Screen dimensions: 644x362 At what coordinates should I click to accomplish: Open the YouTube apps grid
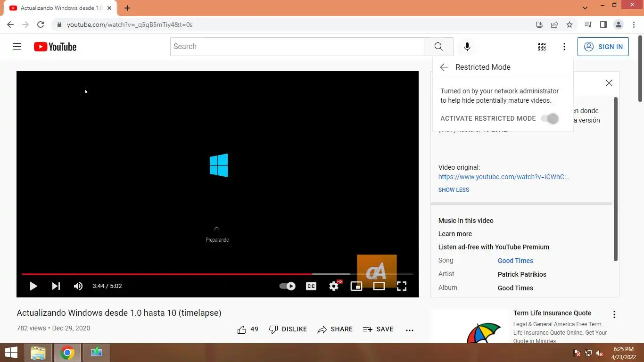[542, 47]
